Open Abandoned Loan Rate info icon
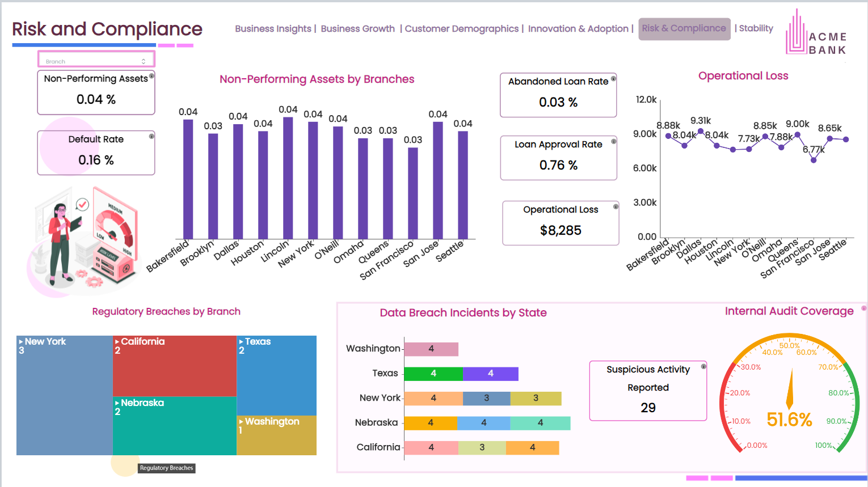This screenshot has width=868, height=487. click(x=613, y=79)
